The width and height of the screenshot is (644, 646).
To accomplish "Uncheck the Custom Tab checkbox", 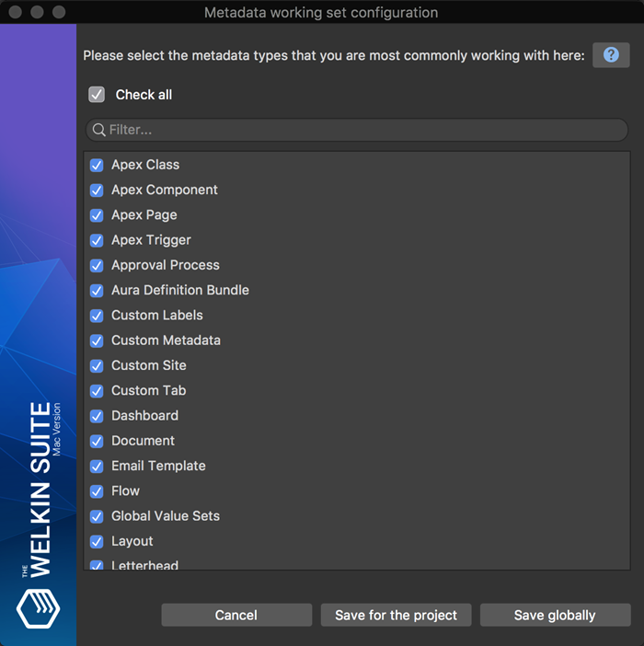I will [x=97, y=391].
